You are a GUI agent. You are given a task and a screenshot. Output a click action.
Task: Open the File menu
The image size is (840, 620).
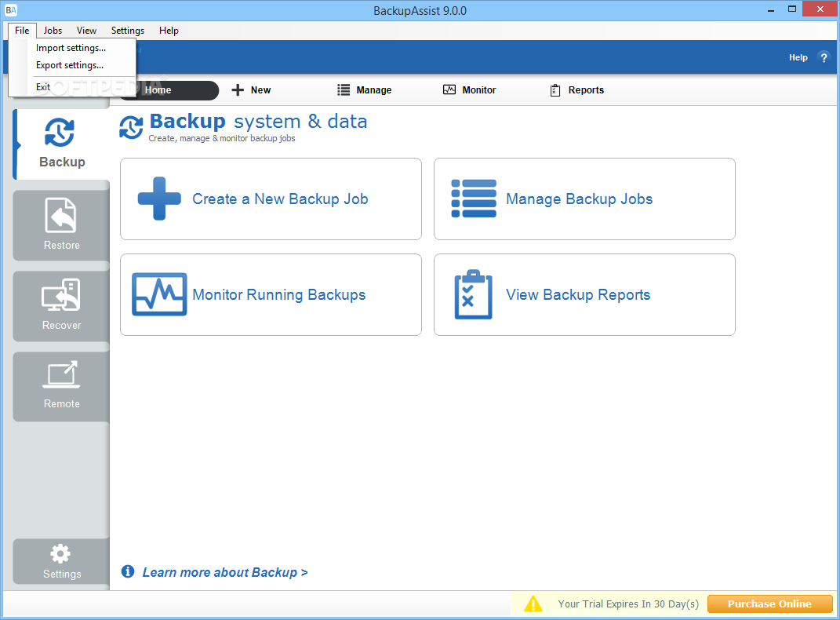tap(22, 31)
